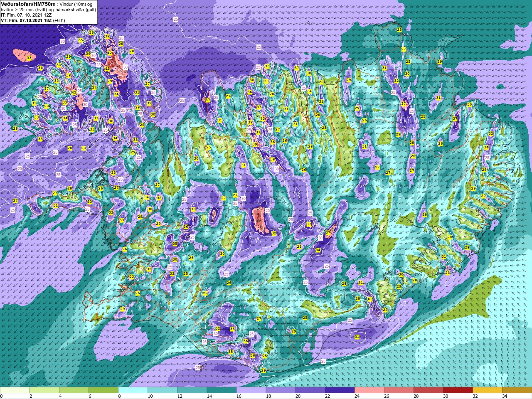Screen dimensions: 532x399
Task: Click the dark teal 14–16 legend swatch
Action: pyautogui.click(x=222, y=390)
